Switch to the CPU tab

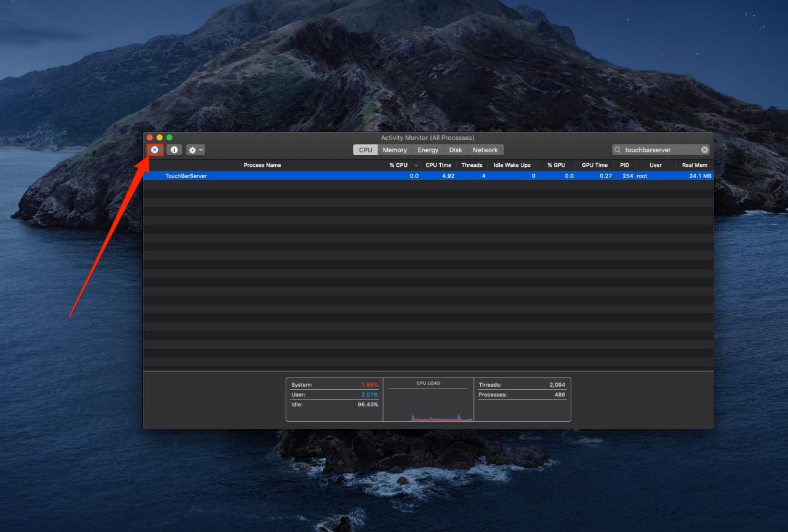pyautogui.click(x=366, y=150)
